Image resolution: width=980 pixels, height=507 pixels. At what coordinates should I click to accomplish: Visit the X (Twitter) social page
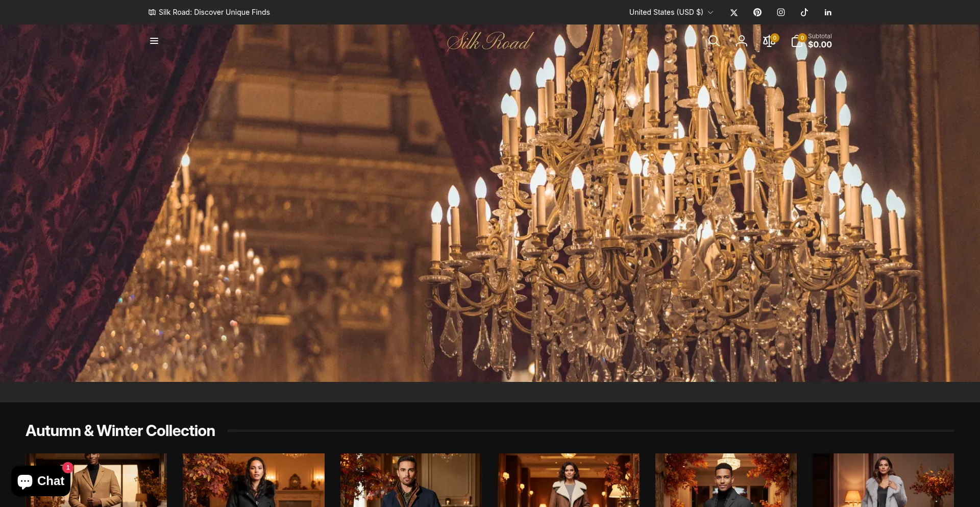tap(734, 12)
